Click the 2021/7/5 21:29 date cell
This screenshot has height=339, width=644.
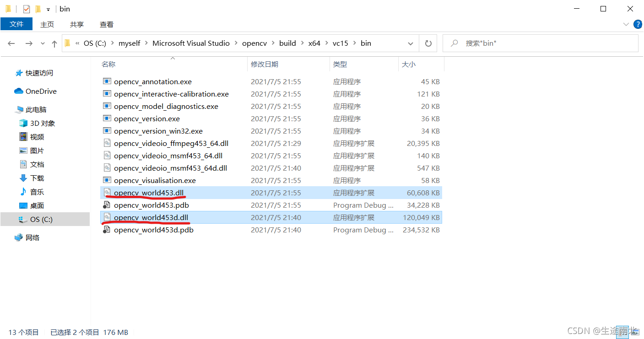point(276,143)
